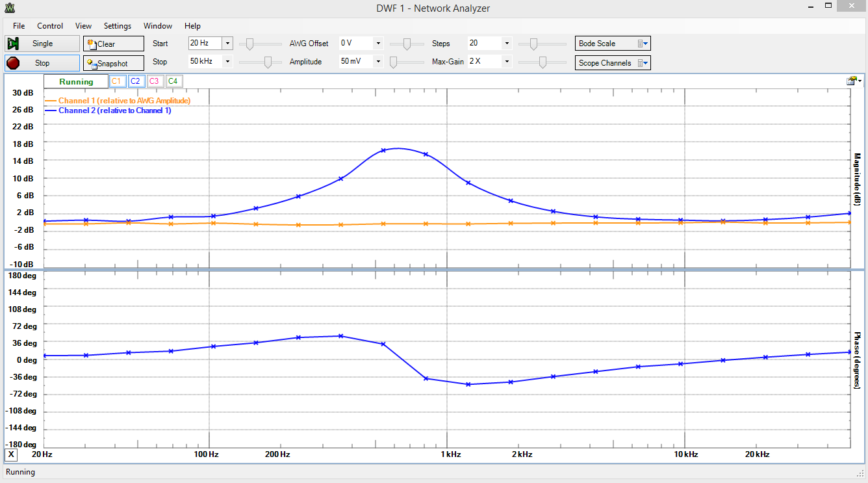Open the Bode Scale dropdown
This screenshot has width=868, height=483.
coord(613,44)
